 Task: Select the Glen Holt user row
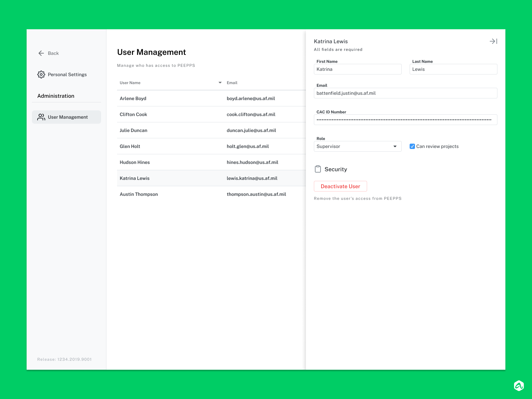pos(211,146)
